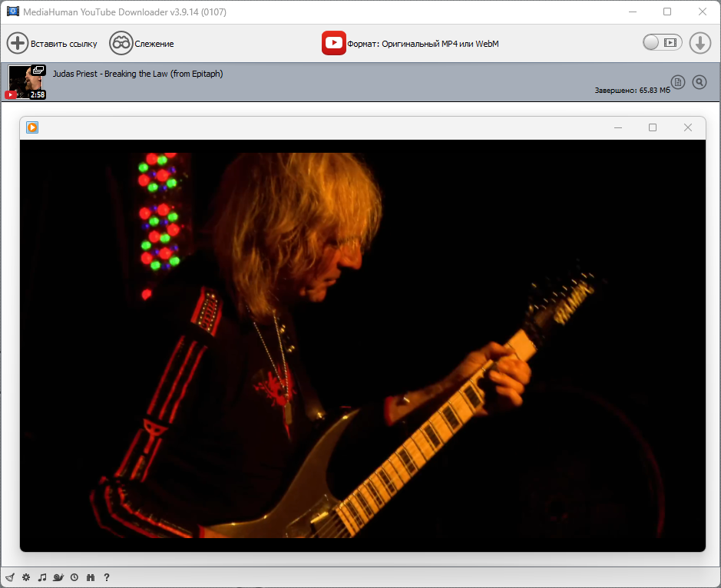Click the Judas Priest video thumbnail
The image size is (721, 588).
pyautogui.click(x=27, y=82)
